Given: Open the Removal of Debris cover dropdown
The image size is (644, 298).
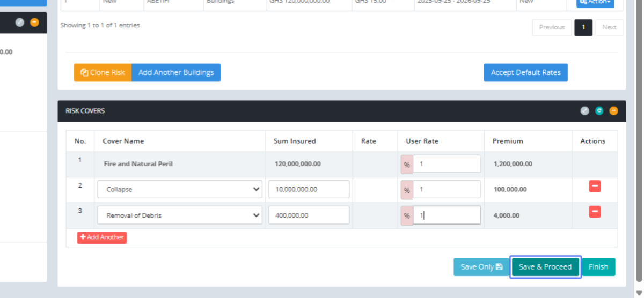Looking at the screenshot, I should point(179,215).
